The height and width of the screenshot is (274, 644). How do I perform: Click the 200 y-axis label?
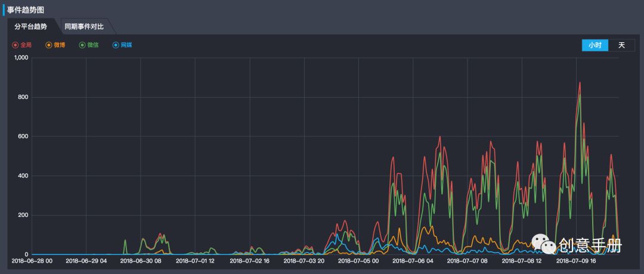23,216
